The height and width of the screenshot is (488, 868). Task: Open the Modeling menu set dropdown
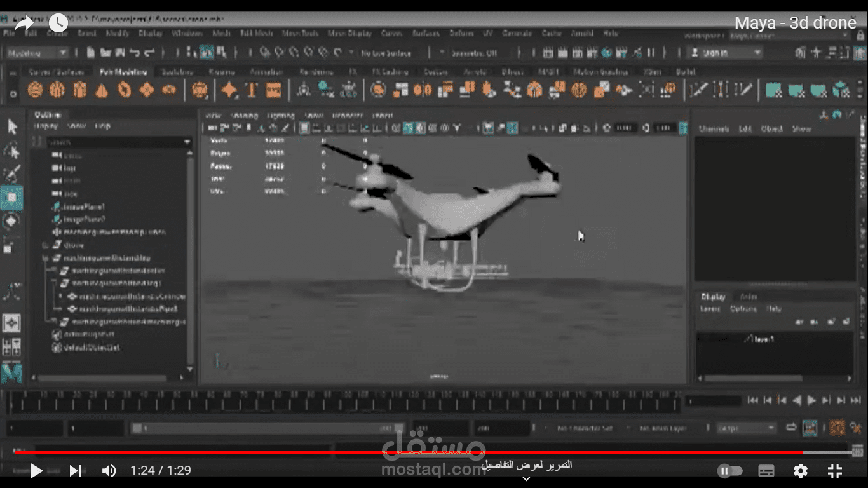(36, 53)
